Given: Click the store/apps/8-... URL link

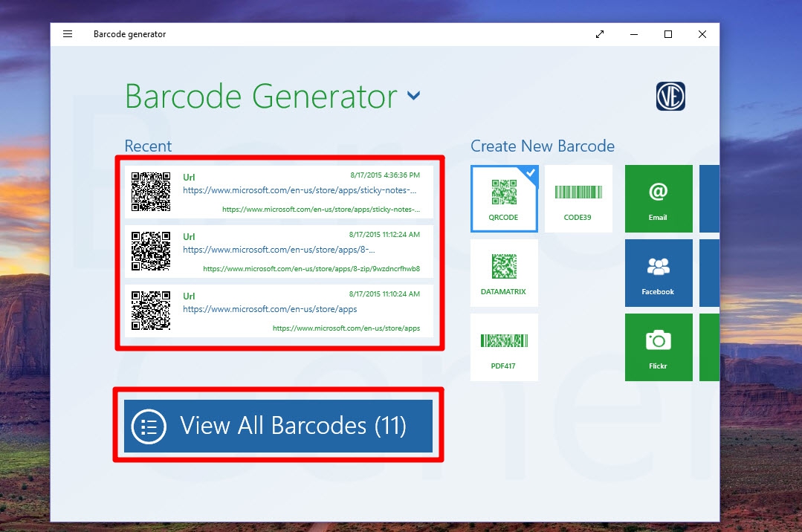Looking at the screenshot, I should (279, 250).
